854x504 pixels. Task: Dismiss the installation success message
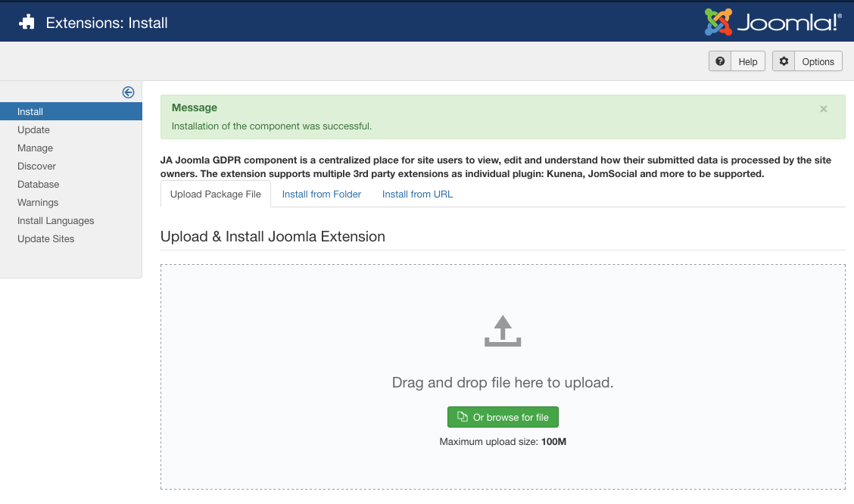coord(824,109)
